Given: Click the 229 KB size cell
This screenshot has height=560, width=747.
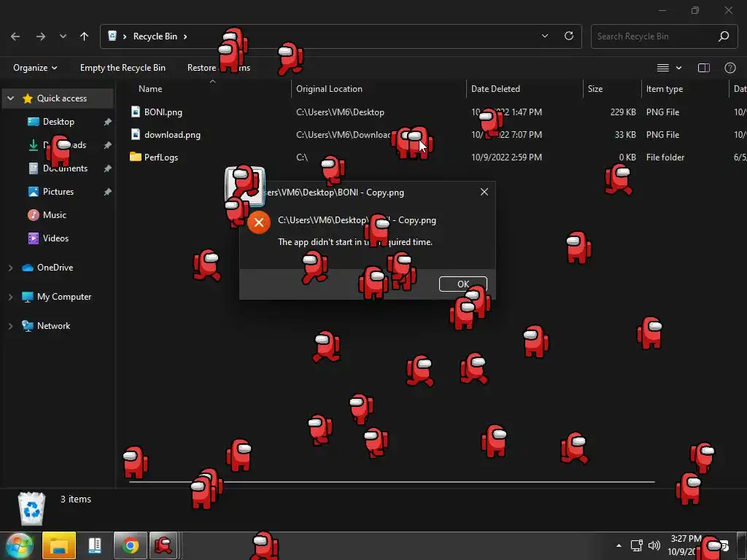Looking at the screenshot, I should 623,112.
